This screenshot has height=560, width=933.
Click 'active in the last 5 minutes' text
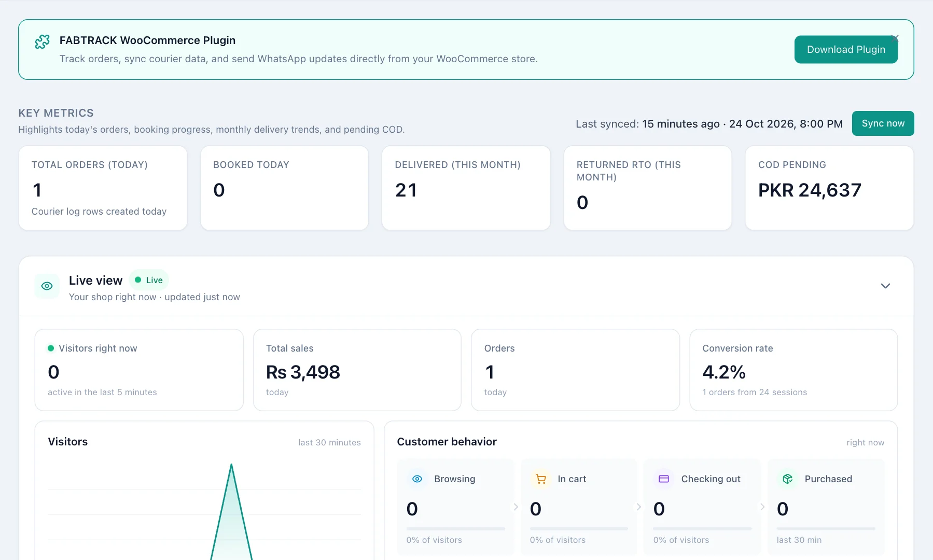[x=102, y=393]
